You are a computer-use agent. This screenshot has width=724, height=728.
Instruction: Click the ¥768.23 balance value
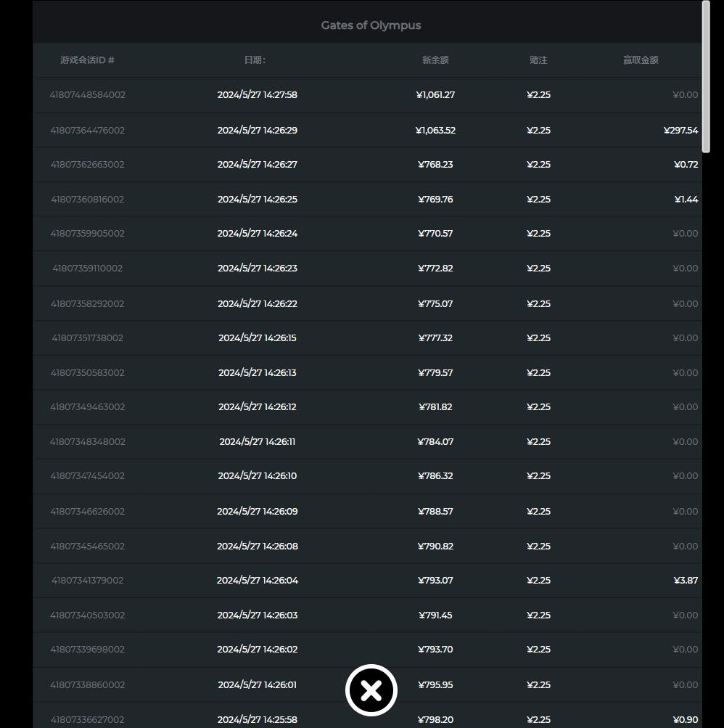coord(435,164)
